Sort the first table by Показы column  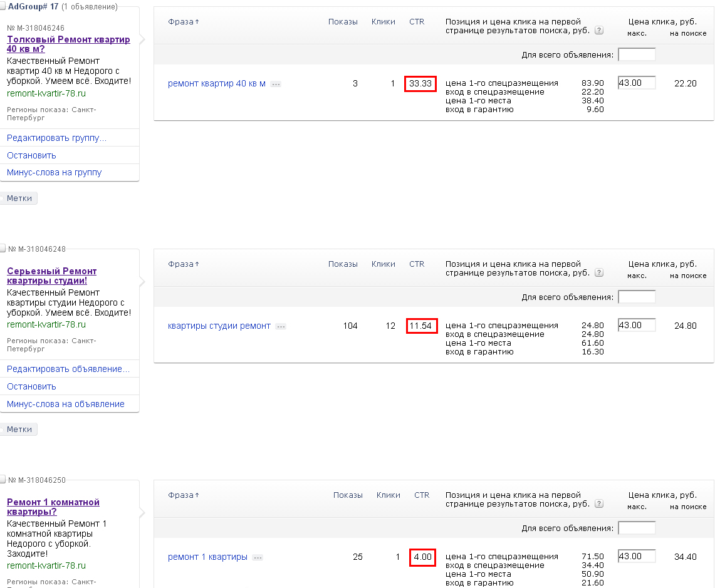point(343,22)
